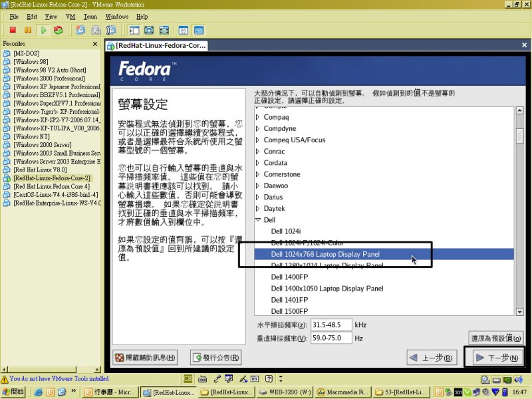Open the View menu
The image size is (532, 399).
[x=51, y=17]
